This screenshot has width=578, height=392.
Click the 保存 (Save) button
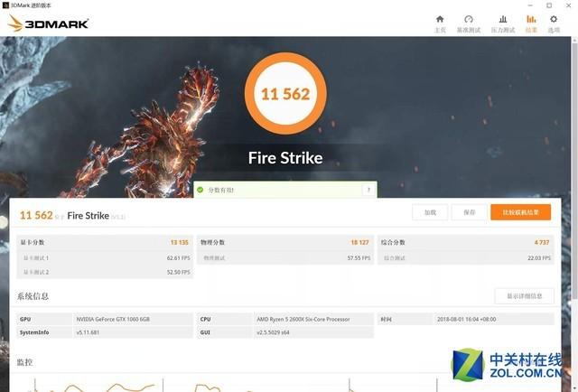[470, 212]
